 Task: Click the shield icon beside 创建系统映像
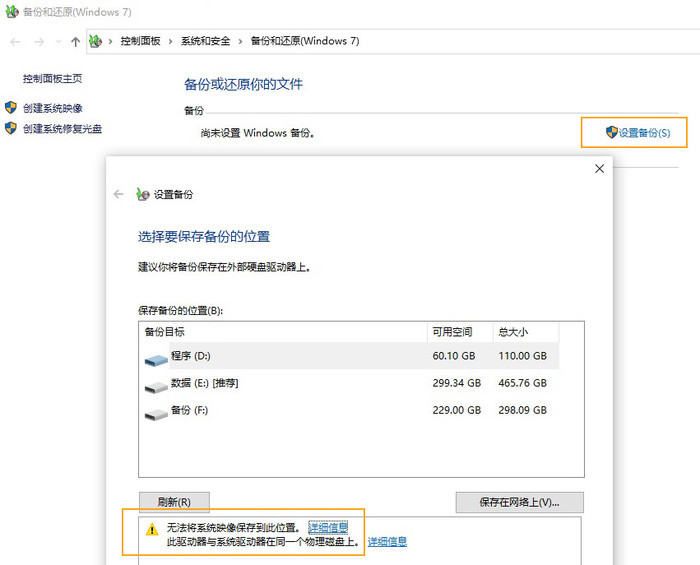pyautogui.click(x=11, y=108)
